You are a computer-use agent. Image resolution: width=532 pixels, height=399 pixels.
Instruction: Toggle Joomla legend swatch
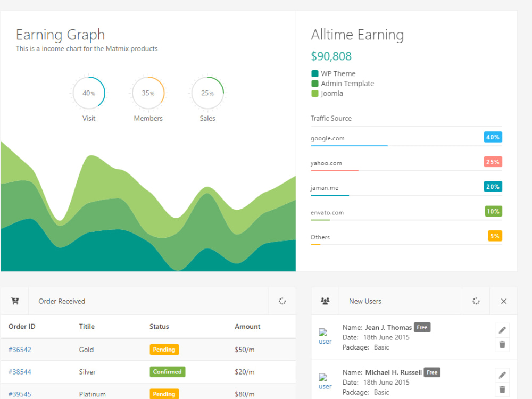coord(315,93)
